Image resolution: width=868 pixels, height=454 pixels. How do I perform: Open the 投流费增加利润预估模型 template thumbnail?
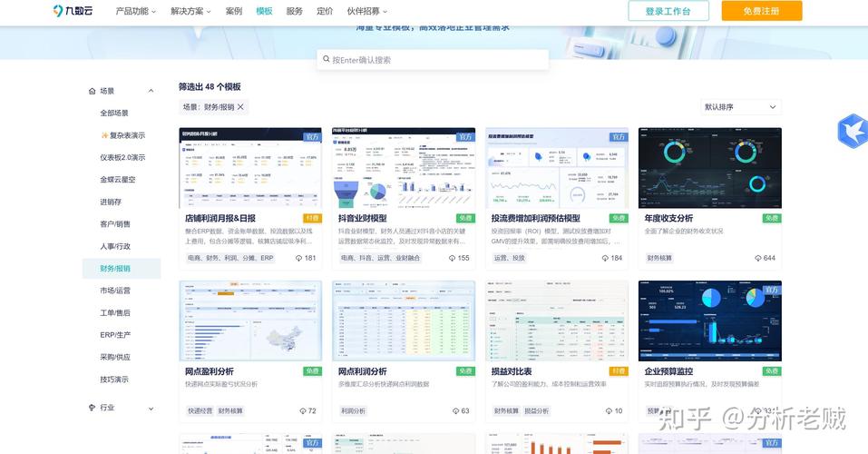click(557, 168)
